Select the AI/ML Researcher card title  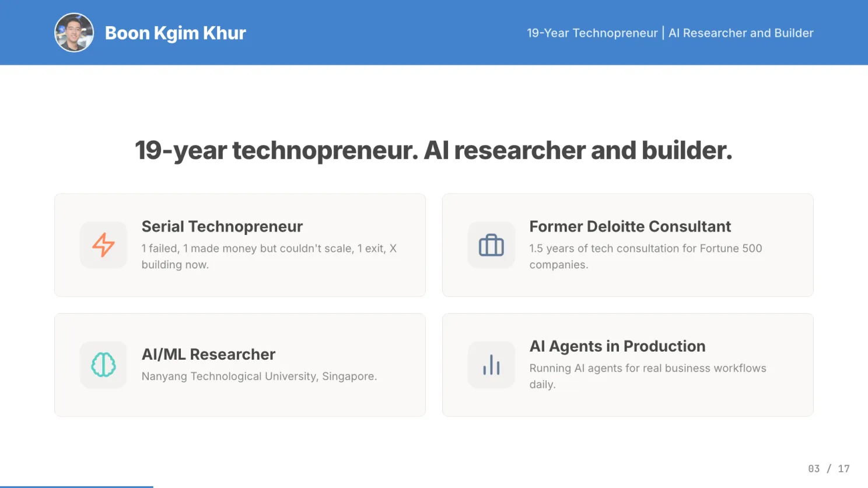[x=208, y=354]
